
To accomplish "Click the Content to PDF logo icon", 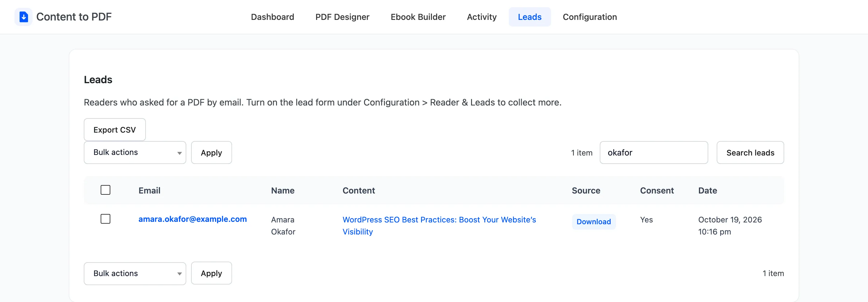I will tap(23, 17).
